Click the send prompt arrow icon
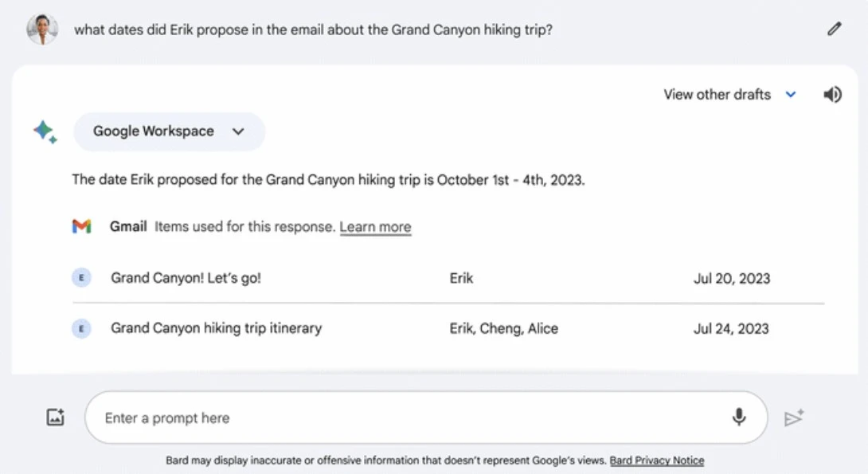Viewport: 868px width, 474px height. tap(794, 418)
